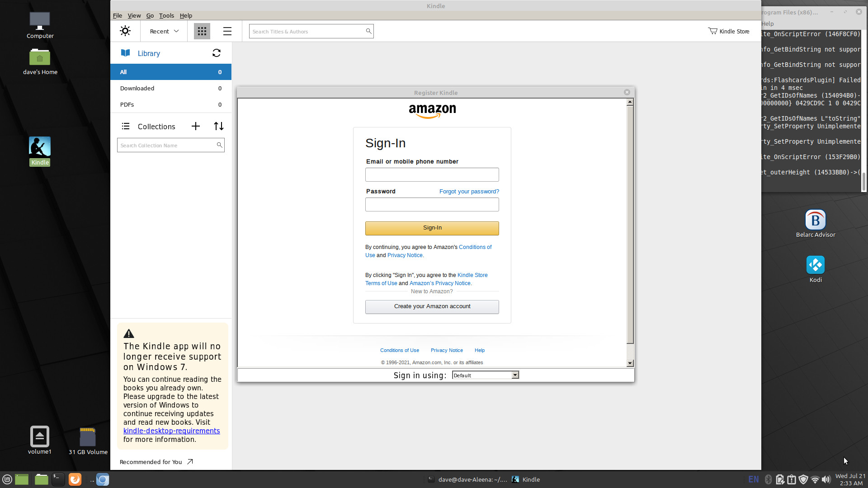Click Create your Amazon account
This screenshot has height=488, width=868.
[432, 307]
